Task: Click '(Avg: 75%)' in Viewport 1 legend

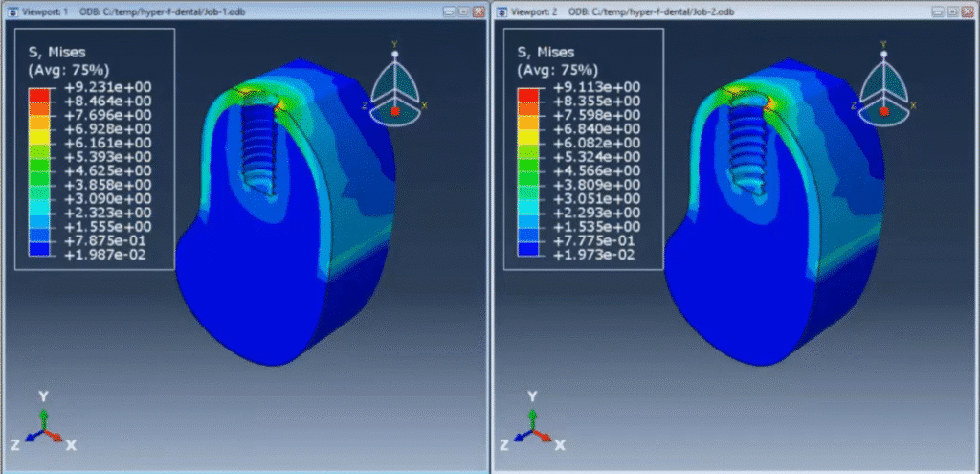Action: 69,69
